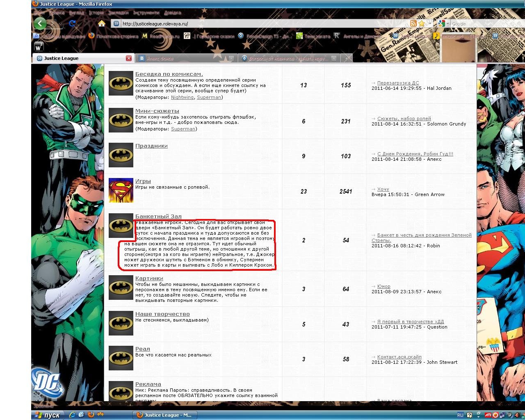Reload the page with the refresh icon

73,23
